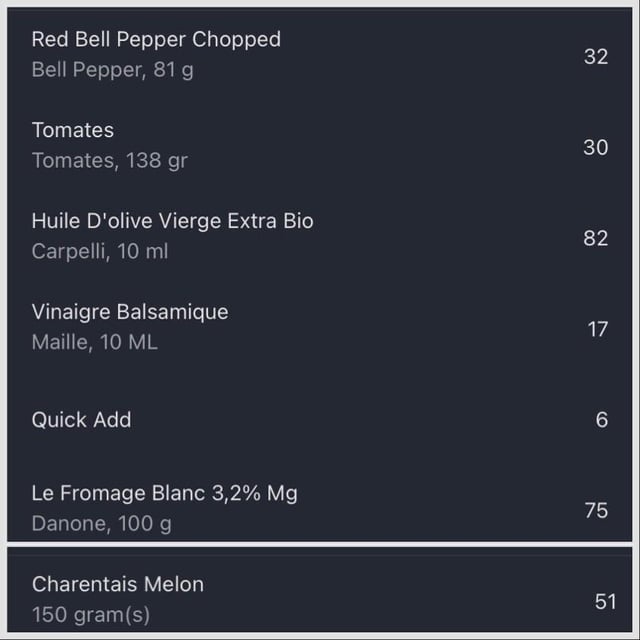Click the 6 calorie value for Quick Add
The height and width of the screenshot is (640, 640).
click(x=602, y=420)
